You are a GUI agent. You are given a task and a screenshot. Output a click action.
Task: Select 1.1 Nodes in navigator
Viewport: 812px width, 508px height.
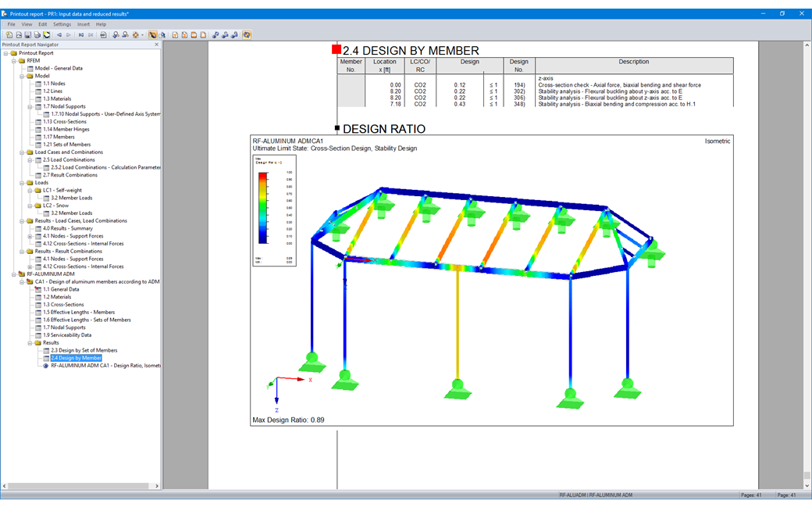(x=54, y=84)
